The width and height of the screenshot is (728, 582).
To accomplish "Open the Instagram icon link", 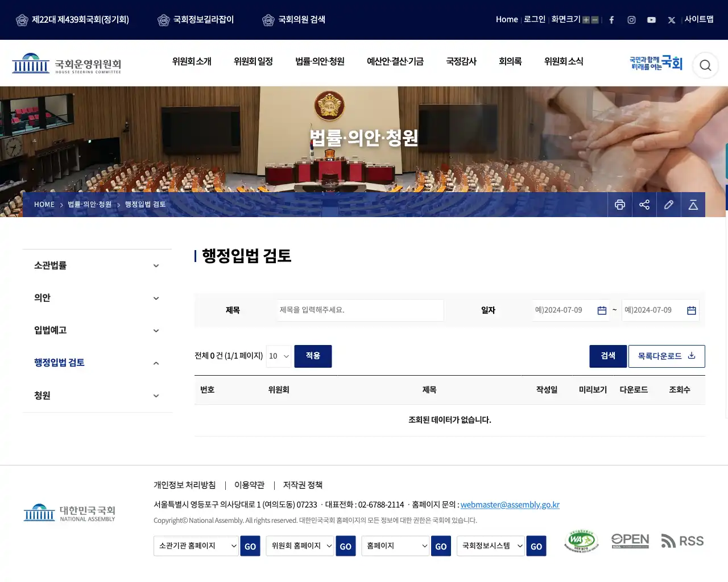I will 631,20.
